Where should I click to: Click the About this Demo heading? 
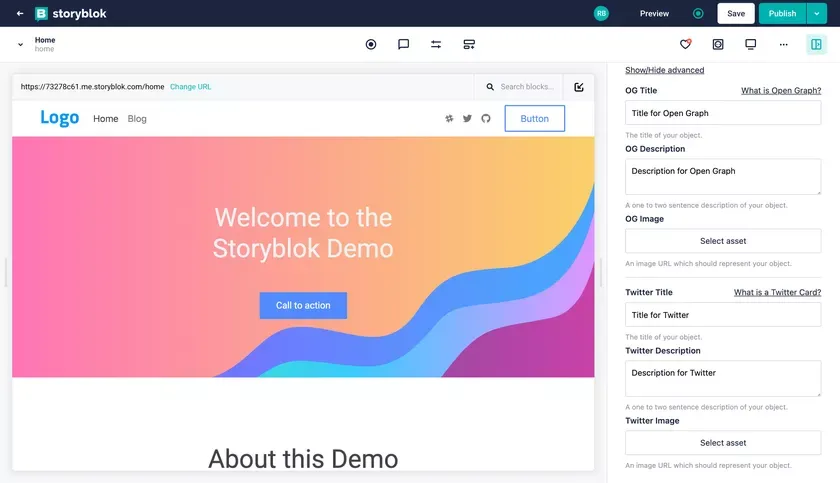pyautogui.click(x=303, y=459)
